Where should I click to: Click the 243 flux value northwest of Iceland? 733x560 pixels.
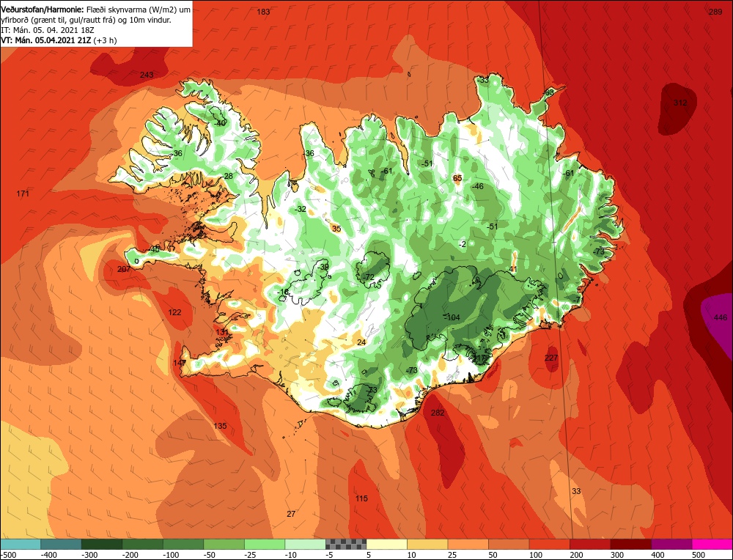coord(147,75)
